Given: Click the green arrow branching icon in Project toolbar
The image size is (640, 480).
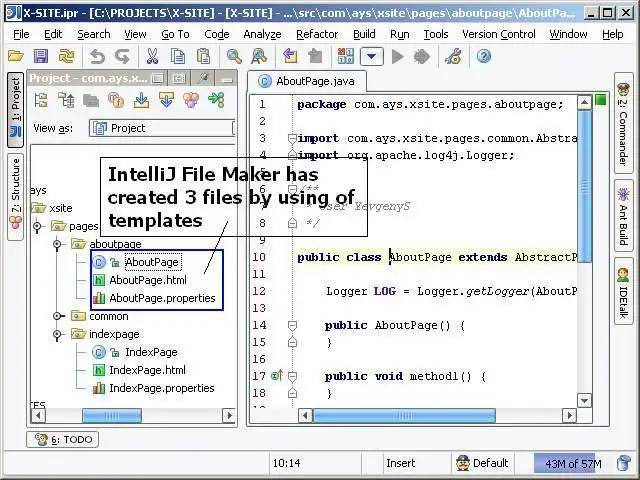Looking at the screenshot, I should [x=216, y=100].
